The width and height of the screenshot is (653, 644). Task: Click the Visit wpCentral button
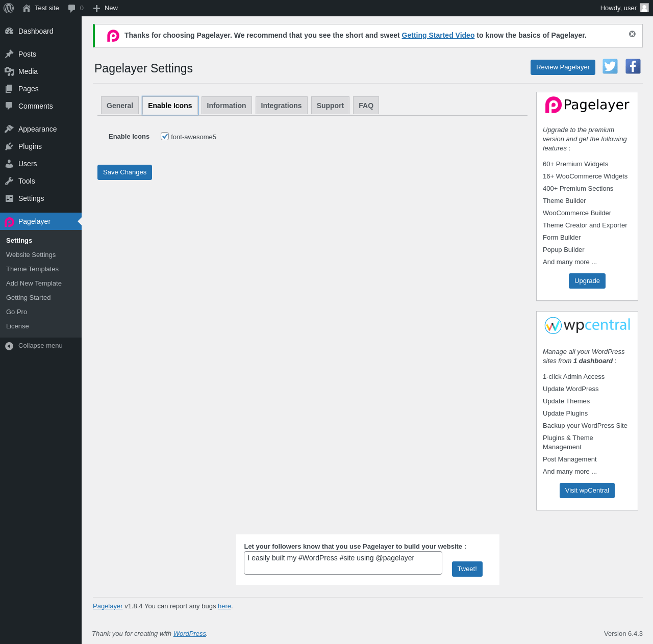point(587,491)
